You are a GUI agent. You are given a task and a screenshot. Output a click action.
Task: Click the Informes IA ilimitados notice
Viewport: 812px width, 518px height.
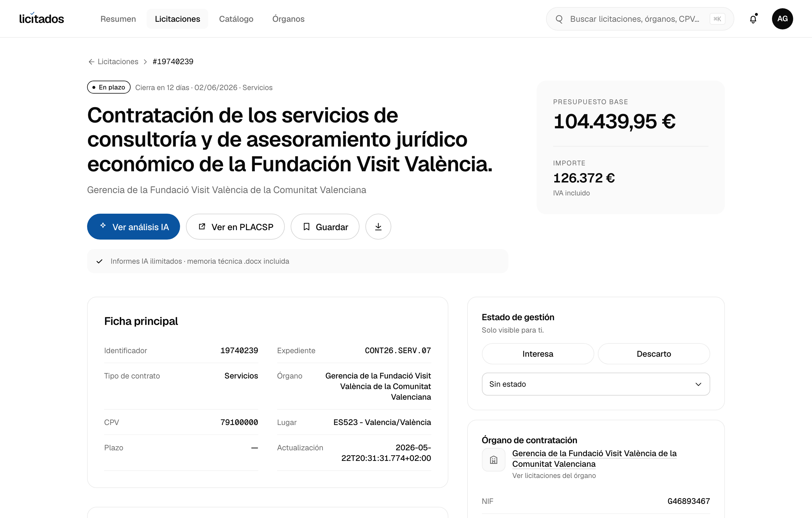[297, 261]
